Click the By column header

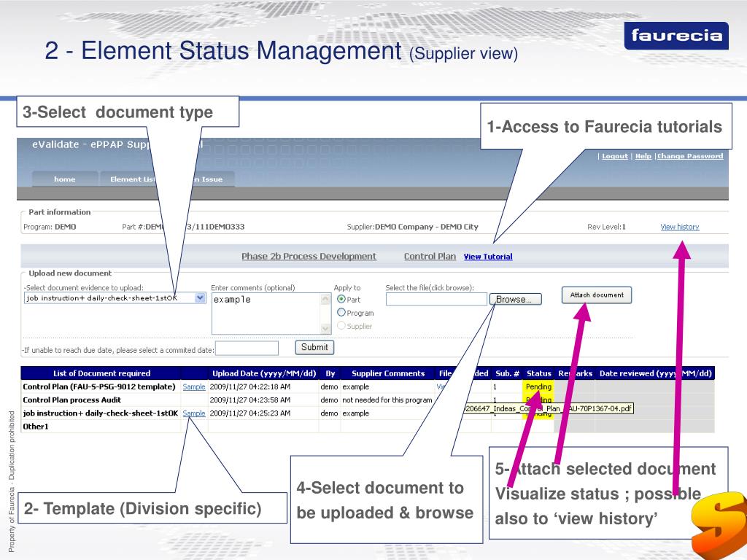coord(330,373)
